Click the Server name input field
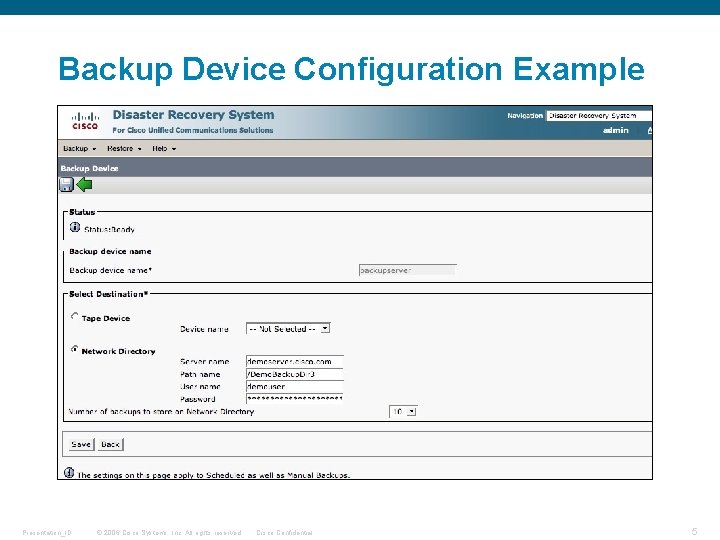This screenshot has height=540, width=720. click(x=295, y=361)
